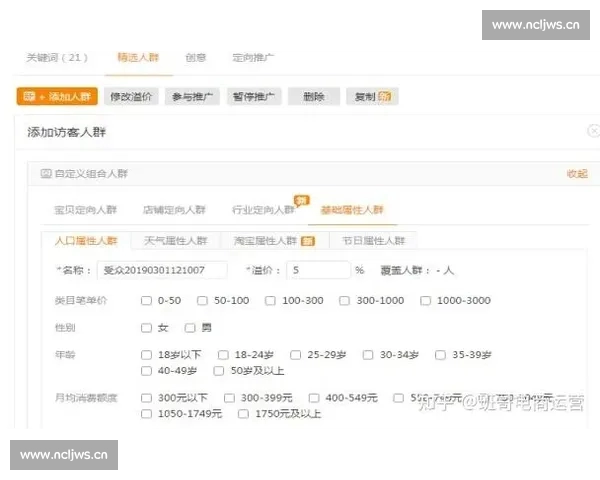Click the 删除 button
This screenshot has height=480, width=600.
314,96
